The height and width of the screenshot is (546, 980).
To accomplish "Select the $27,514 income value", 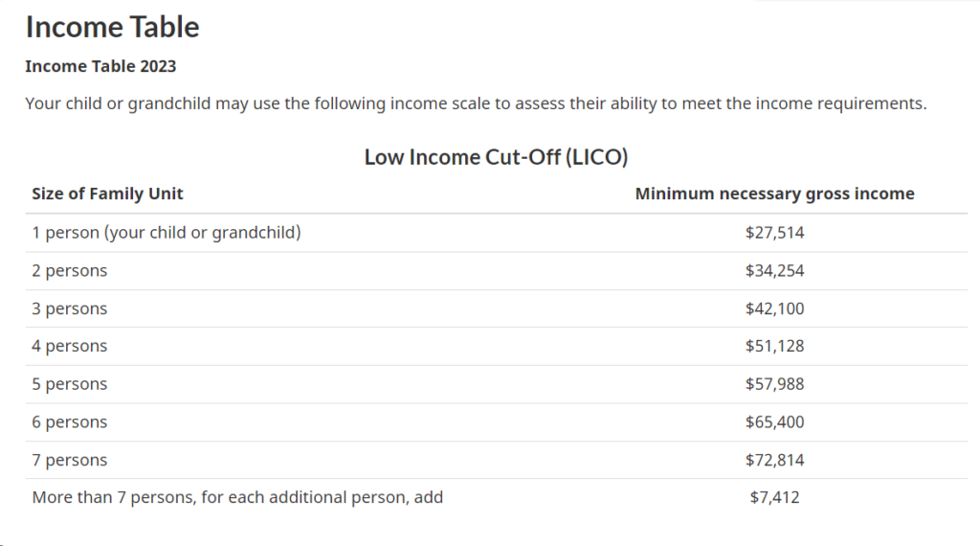I will tap(774, 232).
